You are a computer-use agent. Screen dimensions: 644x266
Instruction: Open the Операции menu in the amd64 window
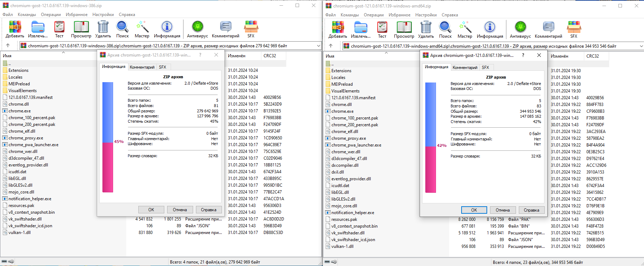374,15
